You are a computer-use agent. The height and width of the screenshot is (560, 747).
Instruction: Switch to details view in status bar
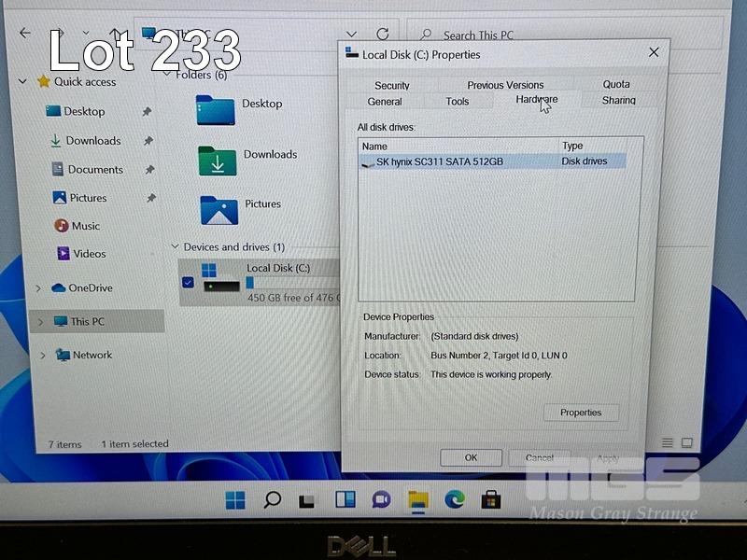668,442
